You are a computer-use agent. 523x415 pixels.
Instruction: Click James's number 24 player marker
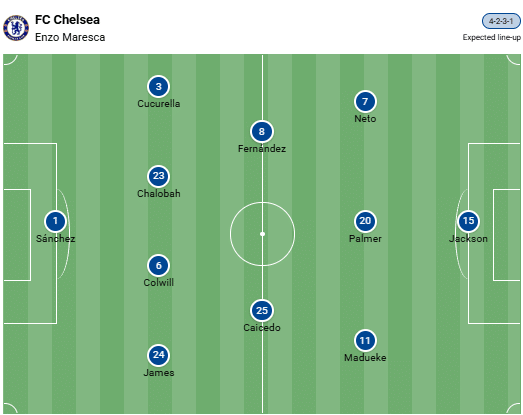(158, 355)
